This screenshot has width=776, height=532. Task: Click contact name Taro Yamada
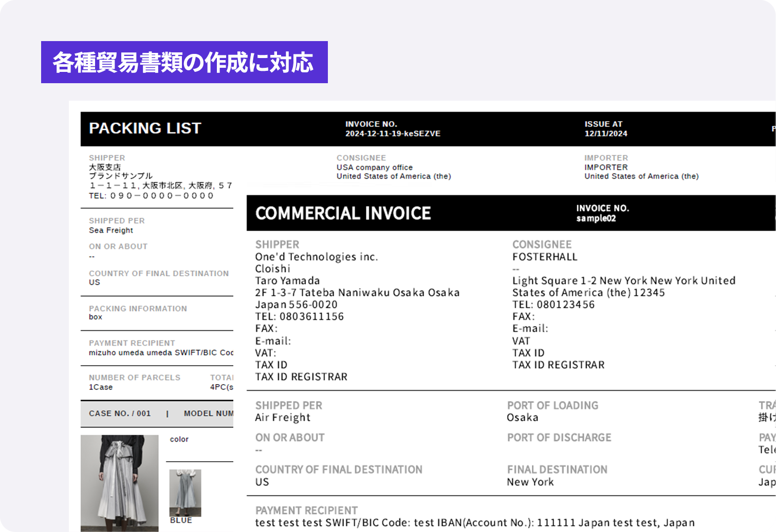click(x=288, y=281)
